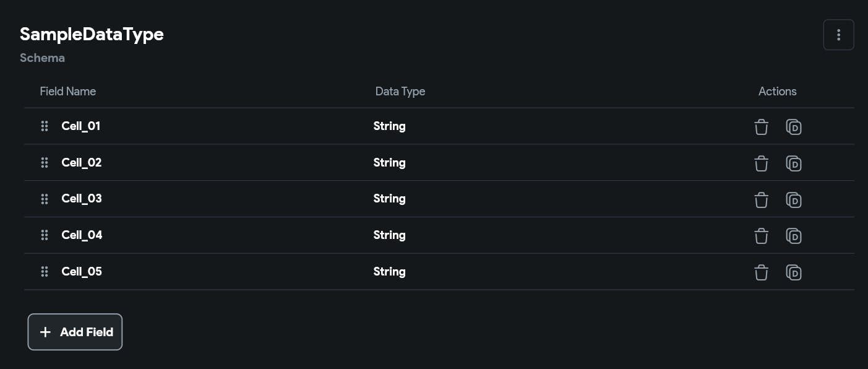This screenshot has height=369, width=868.
Task: Click the Add Field button
Action: [x=75, y=332]
